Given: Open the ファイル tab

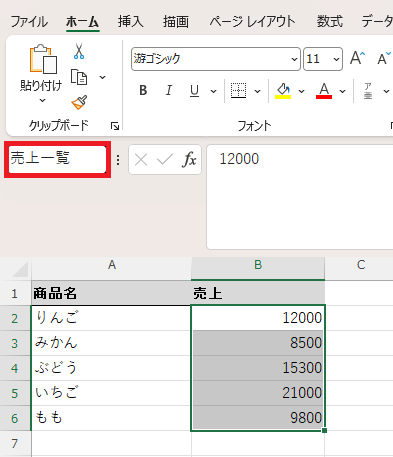Looking at the screenshot, I should tap(29, 22).
